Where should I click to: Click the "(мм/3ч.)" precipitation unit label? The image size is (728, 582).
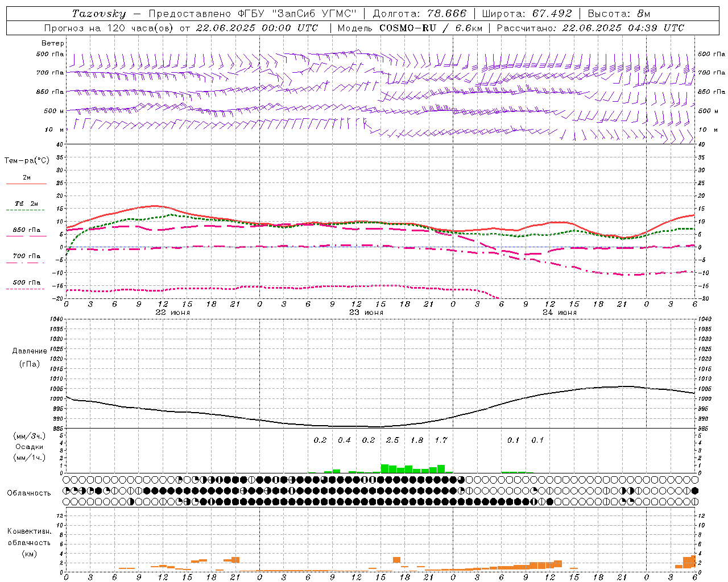click(30, 436)
